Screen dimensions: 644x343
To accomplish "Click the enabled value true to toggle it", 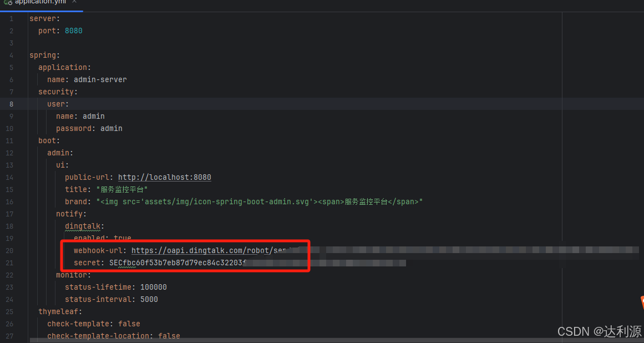I will pyautogui.click(x=122, y=238).
